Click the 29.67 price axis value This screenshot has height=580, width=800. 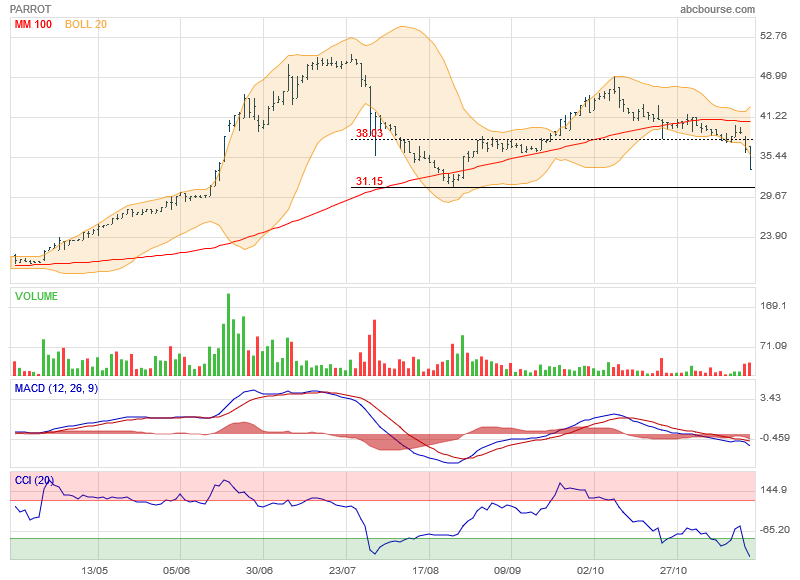point(773,195)
